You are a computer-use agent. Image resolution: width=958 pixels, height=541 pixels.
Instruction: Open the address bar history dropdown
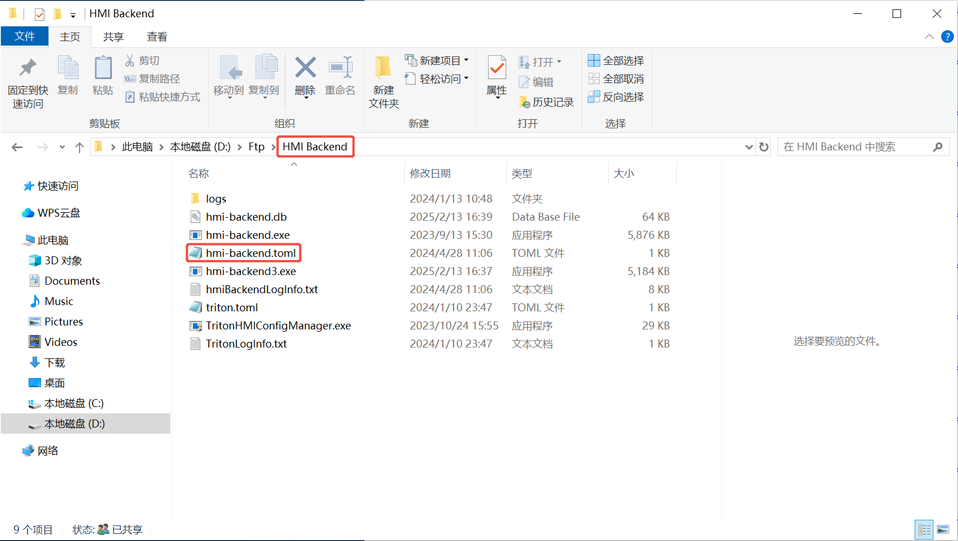pos(748,147)
